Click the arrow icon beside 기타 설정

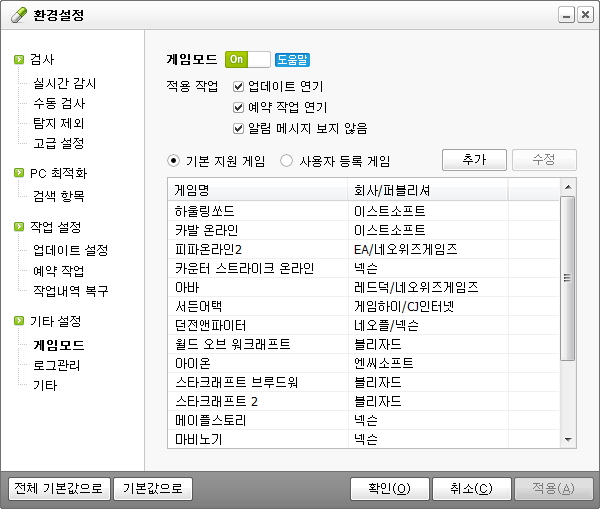coord(19,322)
